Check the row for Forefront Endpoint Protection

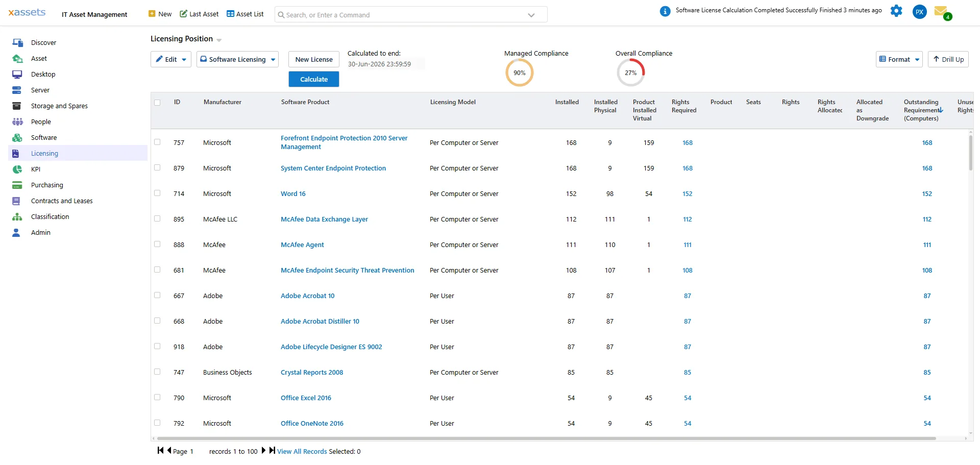tap(157, 142)
